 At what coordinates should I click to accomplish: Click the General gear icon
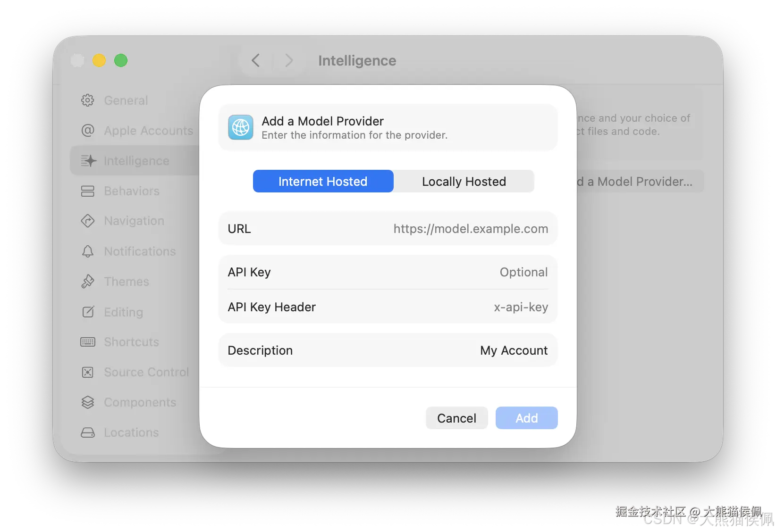[x=88, y=100]
